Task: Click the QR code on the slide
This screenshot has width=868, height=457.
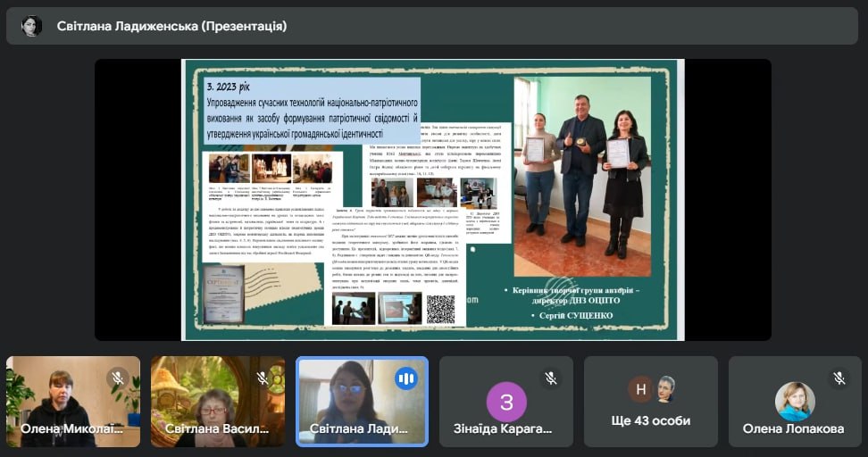Action: [x=440, y=308]
